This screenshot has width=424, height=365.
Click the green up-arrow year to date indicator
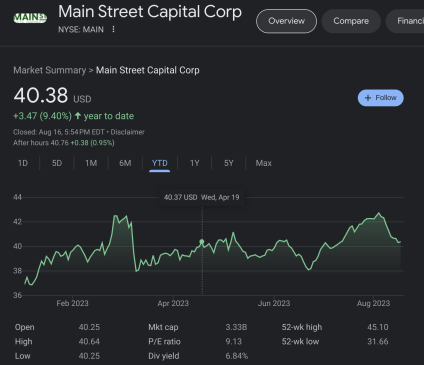(78, 116)
